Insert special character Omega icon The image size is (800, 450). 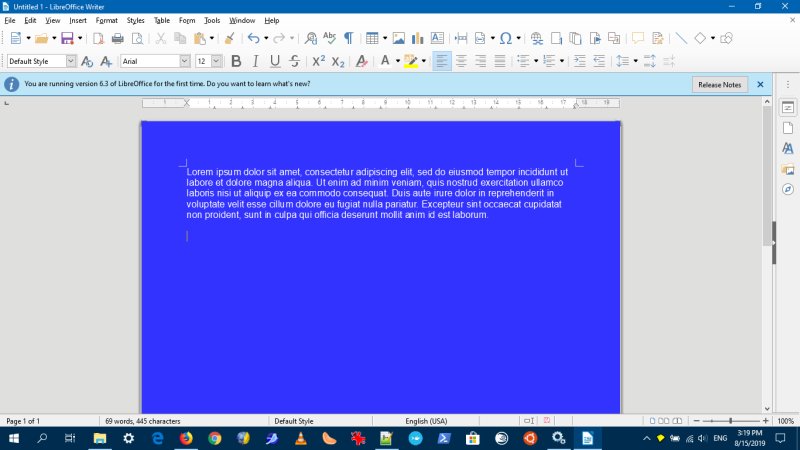[x=506, y=38]
